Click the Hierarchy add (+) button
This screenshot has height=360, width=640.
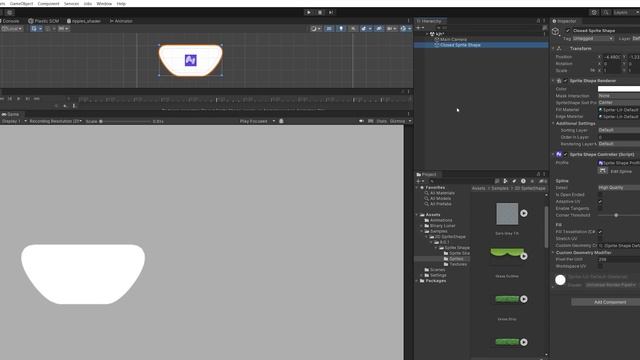coord(419,28)
